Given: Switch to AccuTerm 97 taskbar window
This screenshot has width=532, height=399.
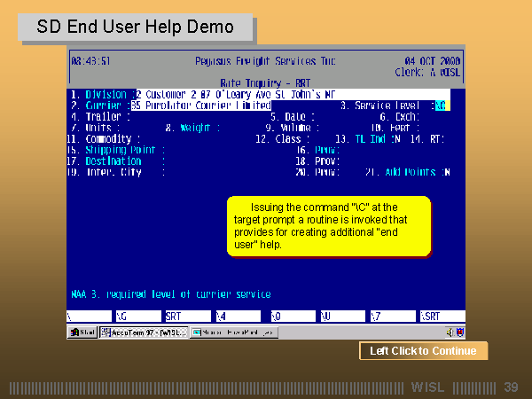Looking at the screenshot, I should pos(142,332).
